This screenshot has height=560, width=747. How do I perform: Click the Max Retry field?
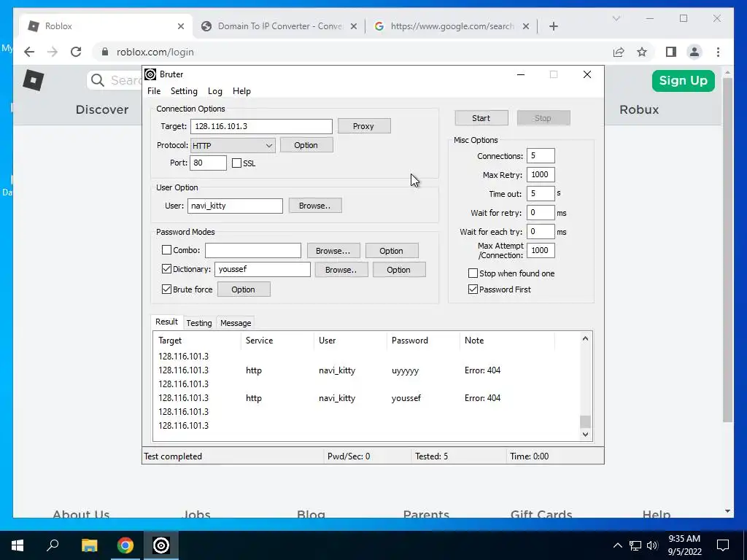(x=541, y=175)
